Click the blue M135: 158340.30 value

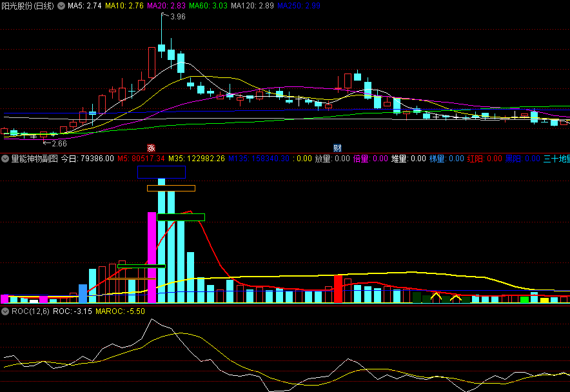259,159
